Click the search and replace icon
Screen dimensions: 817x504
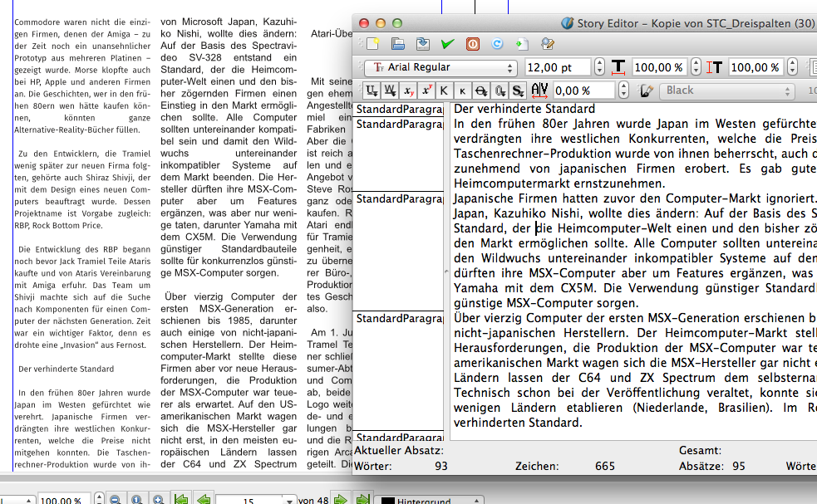pos(547,44)
